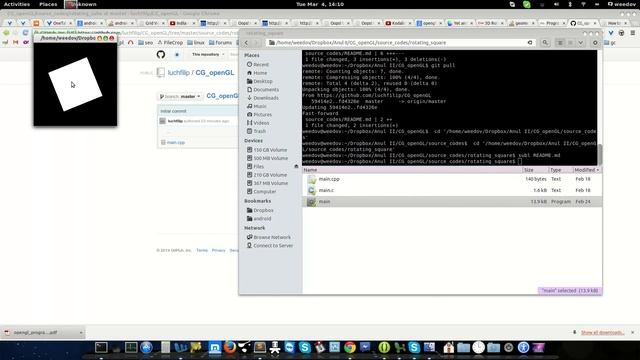Open Documents in sidebar

(262, 89)
